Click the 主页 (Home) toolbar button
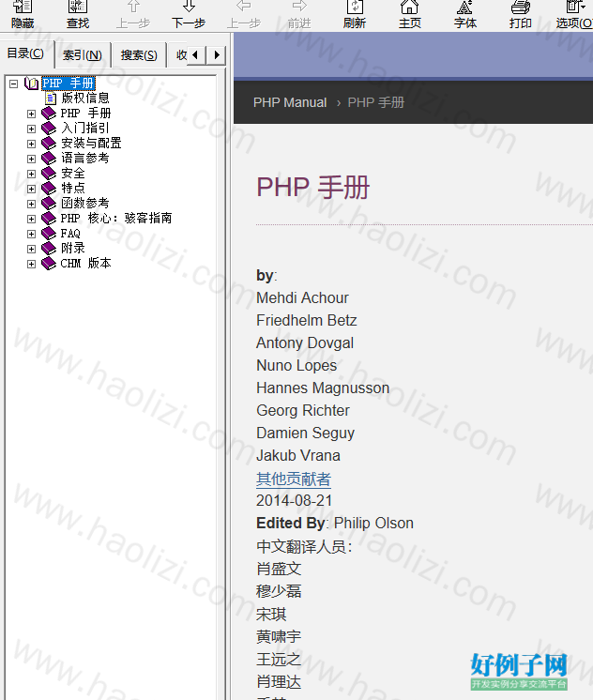 pos(410,14)
